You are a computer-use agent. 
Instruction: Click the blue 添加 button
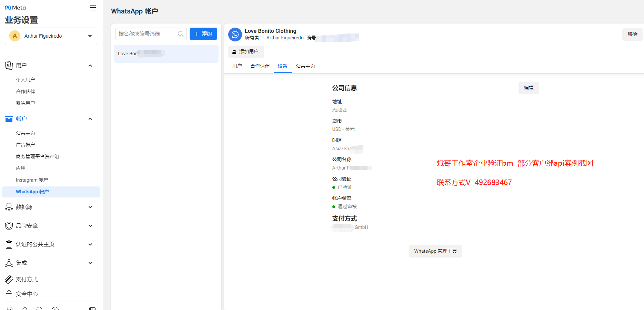(203, 34)
